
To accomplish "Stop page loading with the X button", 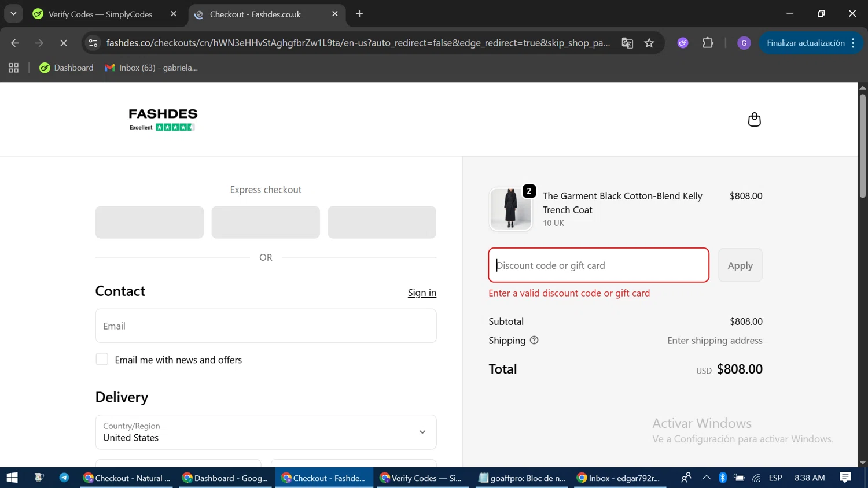I will click(x=64, y=43).
